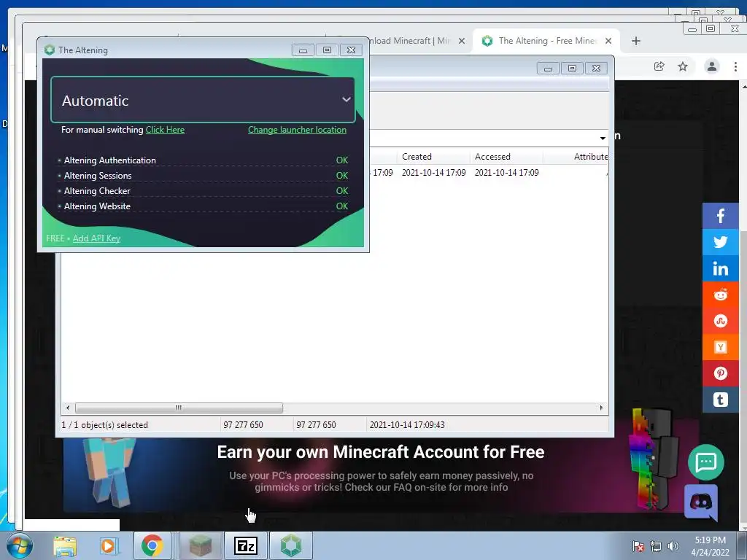The image size is (747, 560).
Task: Switch to The Altening taskbar icon
Action: (x=291, y=545)
